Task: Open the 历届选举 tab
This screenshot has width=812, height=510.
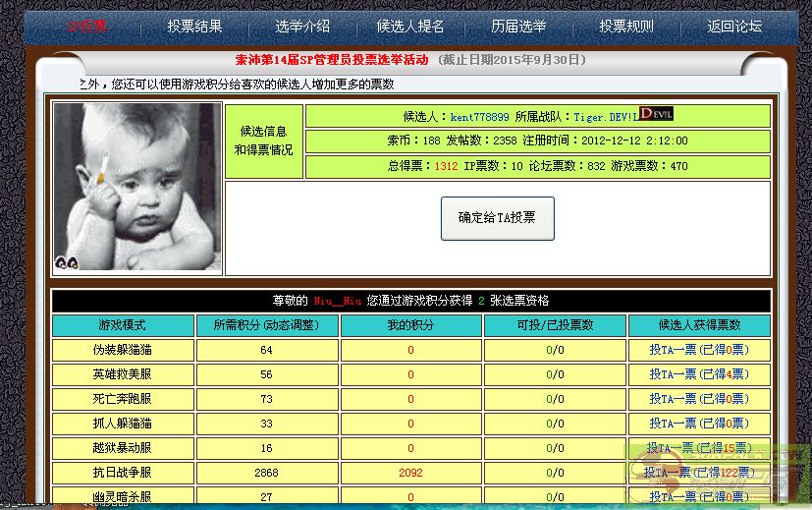Action: tap(518, 26)
